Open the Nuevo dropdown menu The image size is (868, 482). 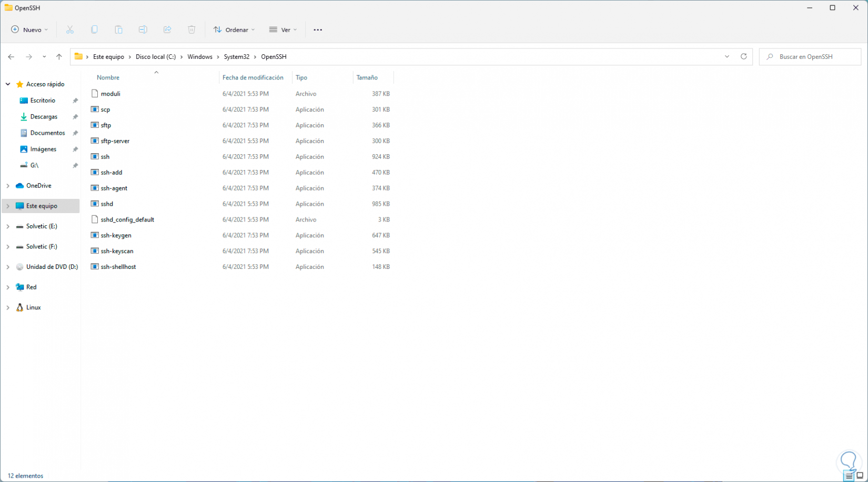coord(29,30)
